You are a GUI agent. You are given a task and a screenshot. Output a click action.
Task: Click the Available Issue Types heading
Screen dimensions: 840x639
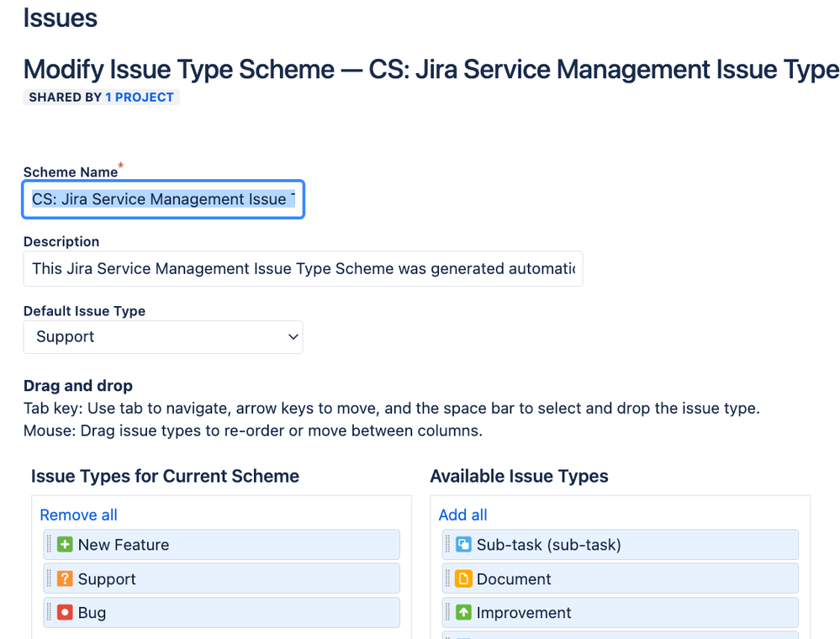pos(519,476)
